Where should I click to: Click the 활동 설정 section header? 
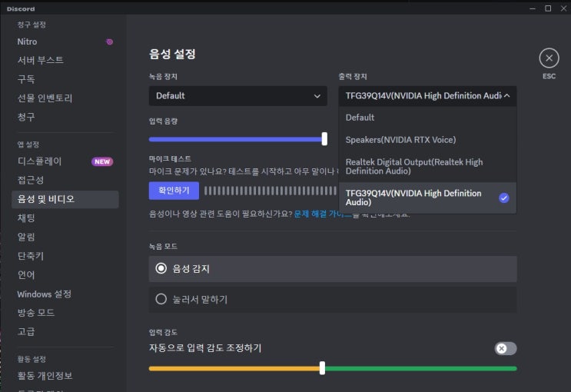tap(32, 359)
